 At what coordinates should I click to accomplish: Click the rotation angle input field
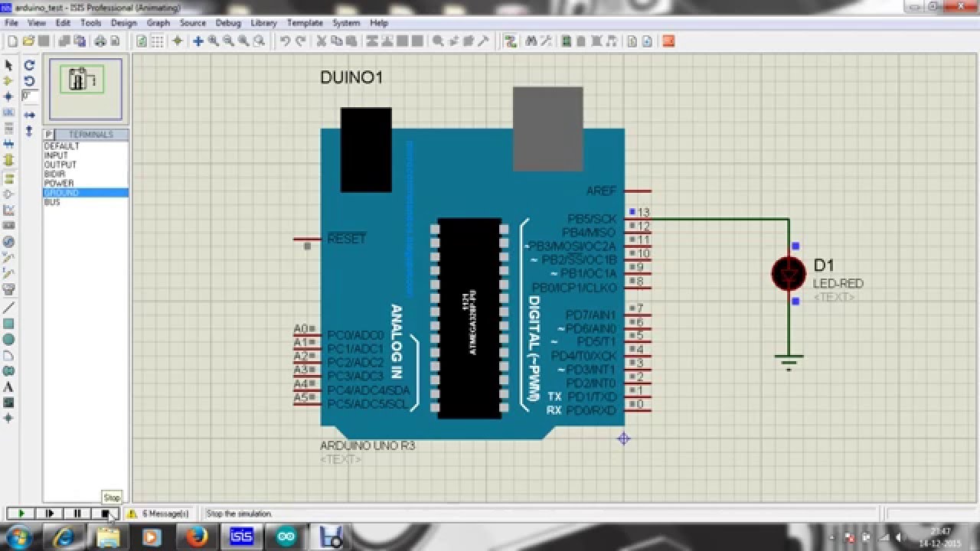coord(29,96)
